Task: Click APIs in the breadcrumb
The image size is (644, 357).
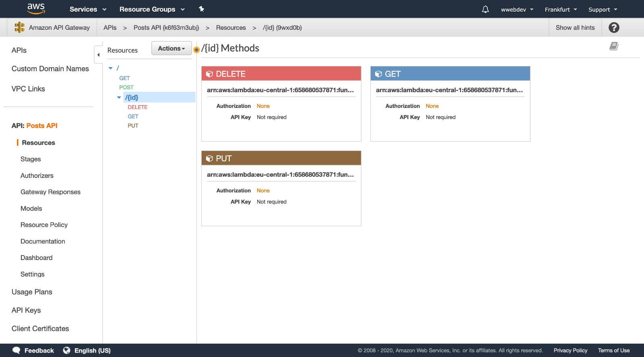Action: tap(110, 27)
